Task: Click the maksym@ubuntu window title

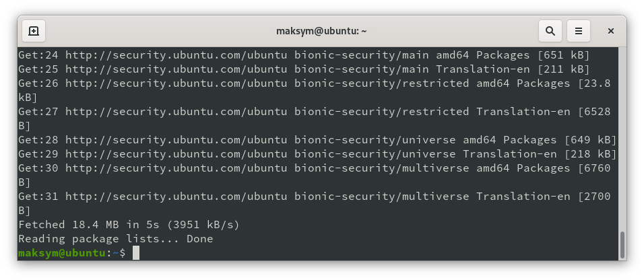Action: (x=321, y=31)
